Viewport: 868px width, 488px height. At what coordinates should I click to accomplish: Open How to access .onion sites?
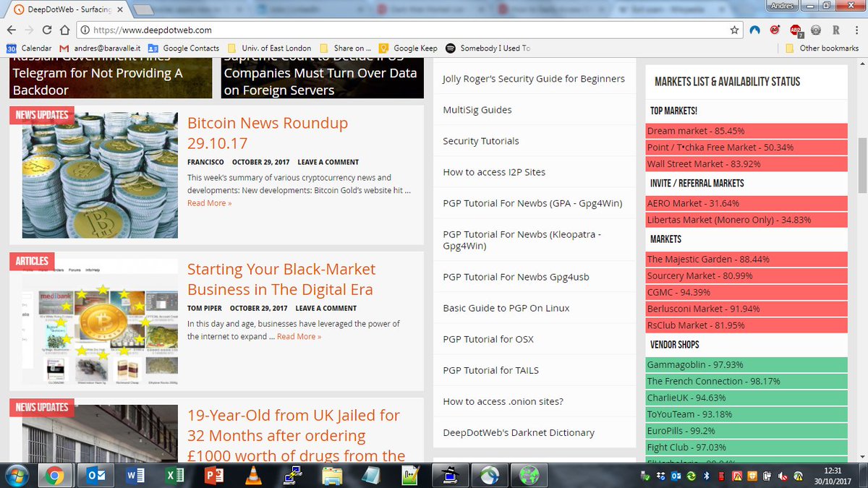503,401
